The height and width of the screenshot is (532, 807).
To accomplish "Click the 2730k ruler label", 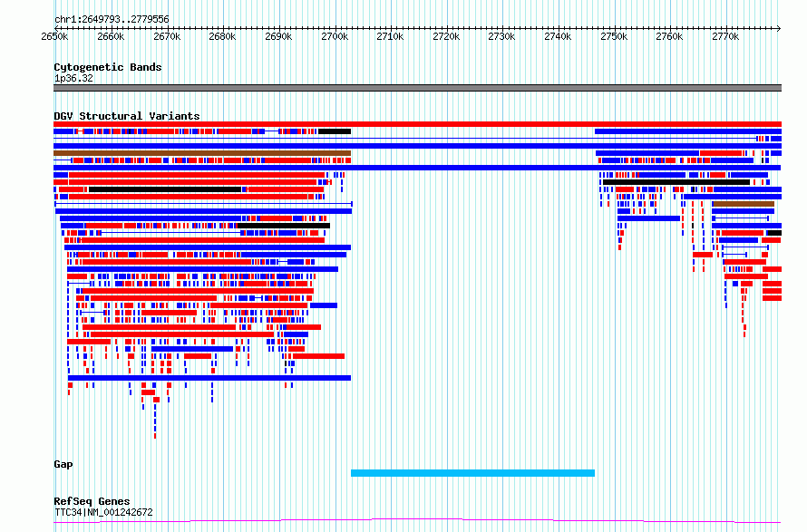I will [x=501, y=36].
